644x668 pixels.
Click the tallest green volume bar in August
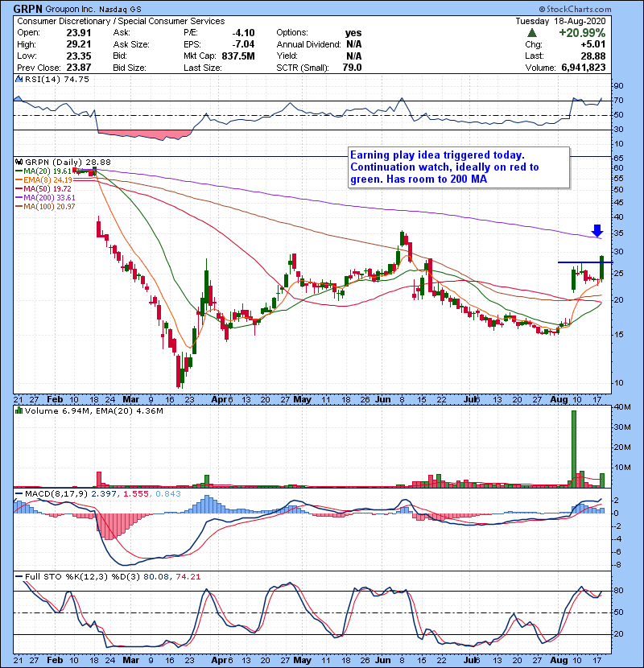(574, 448)
